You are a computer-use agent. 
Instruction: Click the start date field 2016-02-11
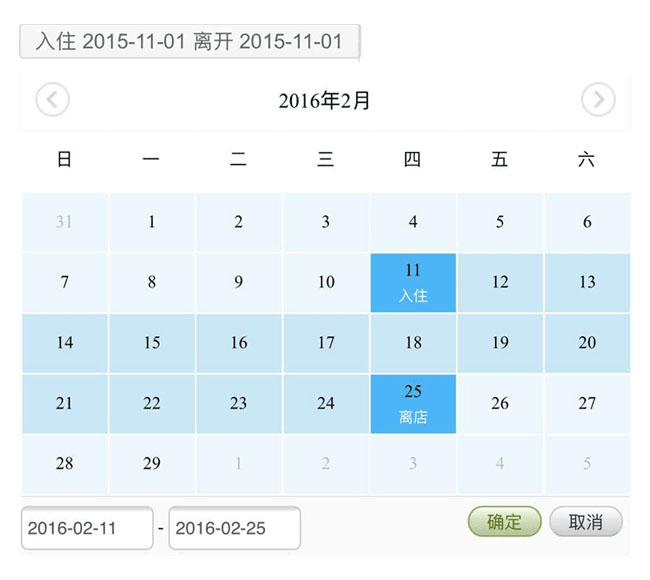(x=86, y=528)
